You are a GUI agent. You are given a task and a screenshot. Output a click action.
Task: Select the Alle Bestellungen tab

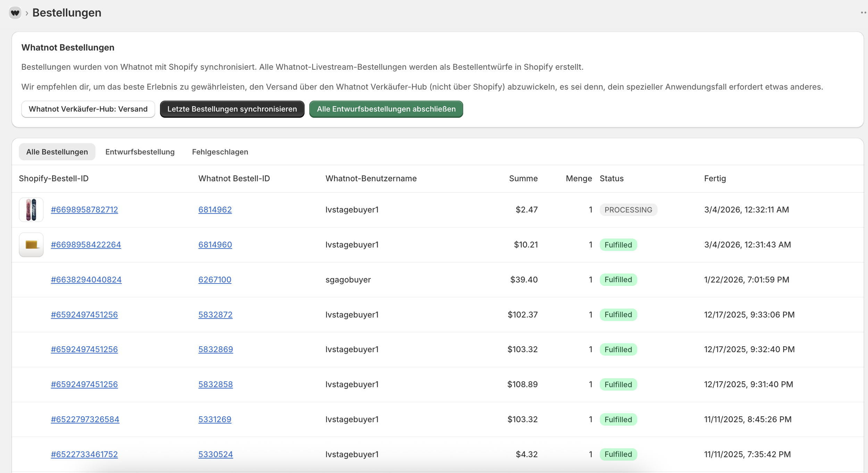pos(57,152)
